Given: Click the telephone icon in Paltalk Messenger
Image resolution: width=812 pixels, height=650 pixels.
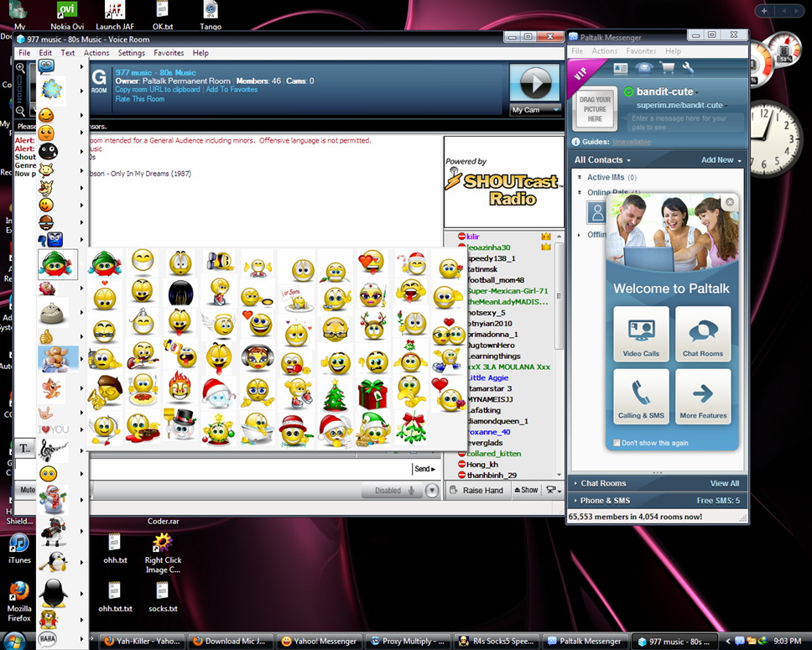Looking at the screenshot, I should [644, 68].
